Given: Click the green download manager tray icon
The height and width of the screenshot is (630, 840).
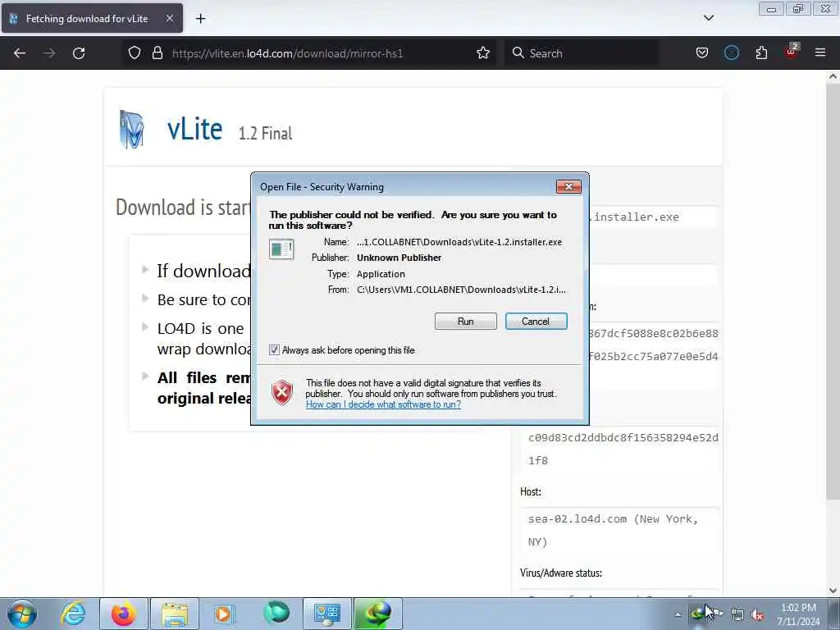Looking at the screenshot, I should 698,613.
